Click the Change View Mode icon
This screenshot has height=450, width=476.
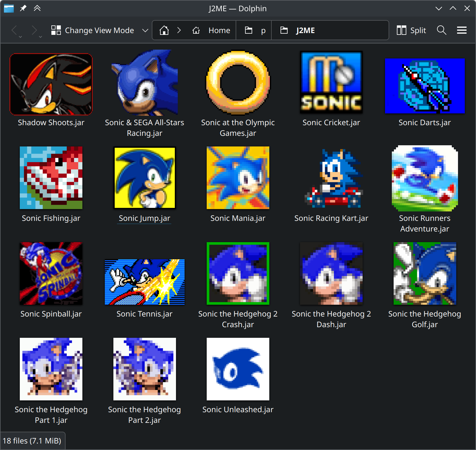(x=56, y=30)
